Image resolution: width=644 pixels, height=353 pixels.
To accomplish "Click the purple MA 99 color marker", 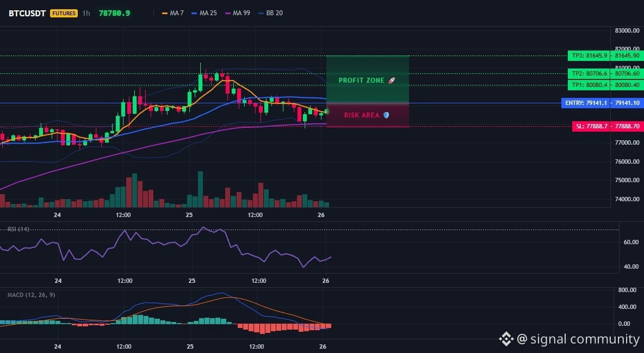I will coord(228,13).
